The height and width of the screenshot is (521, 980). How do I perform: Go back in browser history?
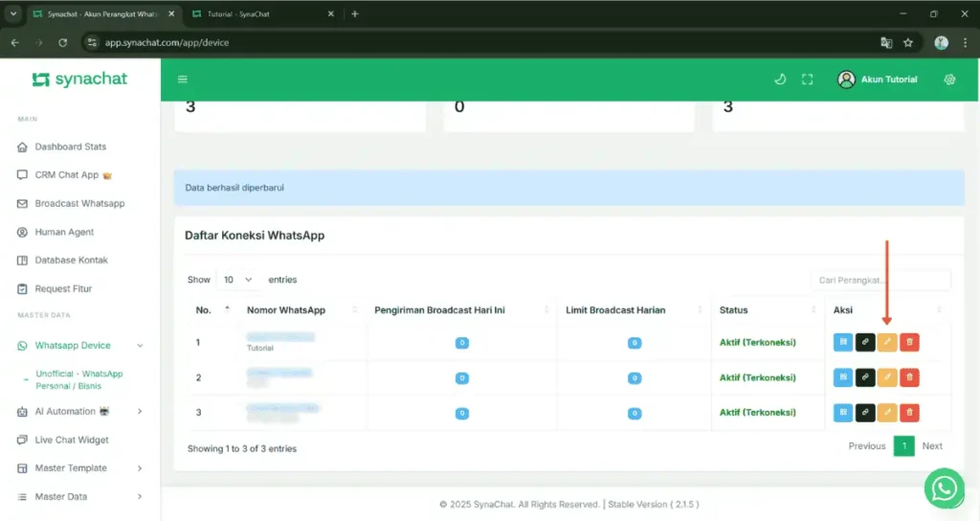point(15,42)
